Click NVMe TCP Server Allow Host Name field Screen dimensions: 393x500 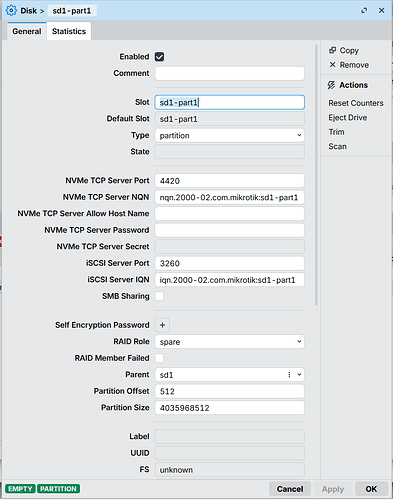click(230, 214)
